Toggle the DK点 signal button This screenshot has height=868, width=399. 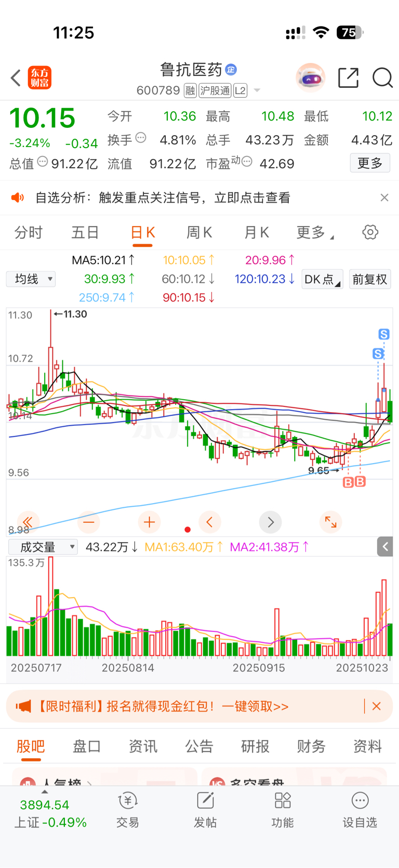pos(322,279)
